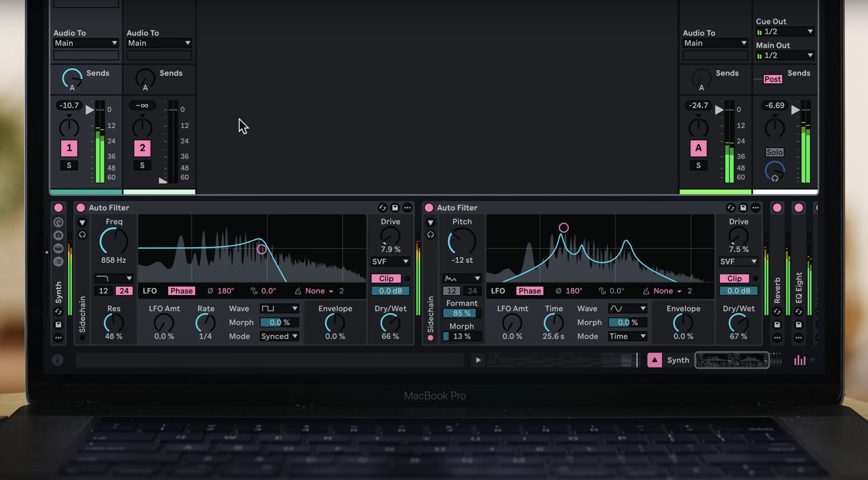Screen dimensions: 868x480
Task: Click the Synth tab near the clip view
Action: (678, 360)
